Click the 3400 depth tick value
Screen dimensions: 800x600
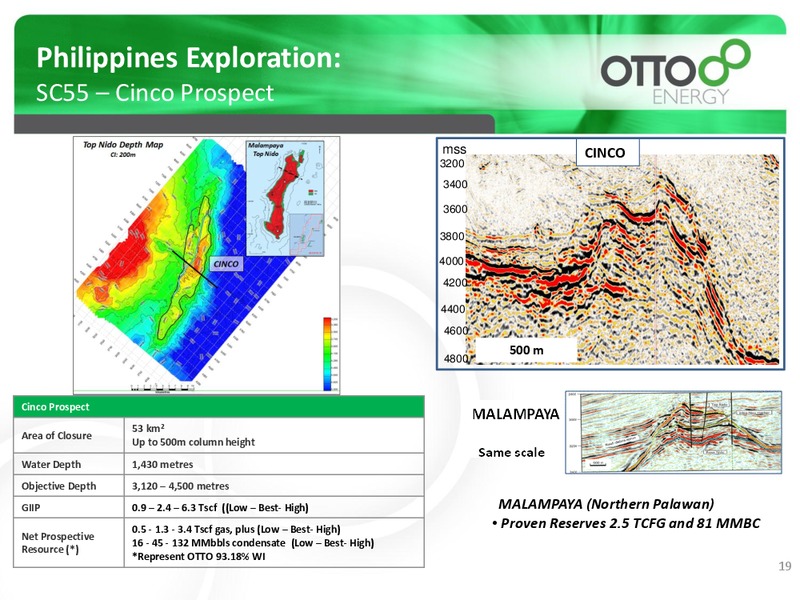[455, 184]
